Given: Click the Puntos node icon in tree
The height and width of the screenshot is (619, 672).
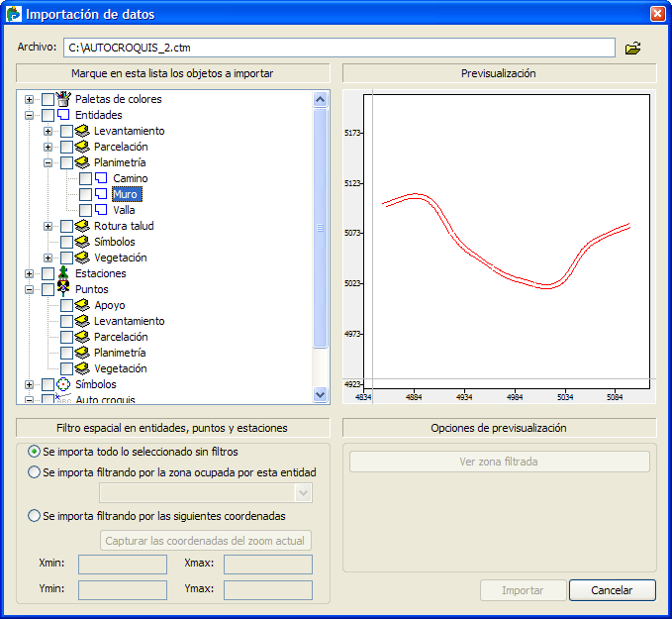Looking at the screenshot, I should (64, 289).
